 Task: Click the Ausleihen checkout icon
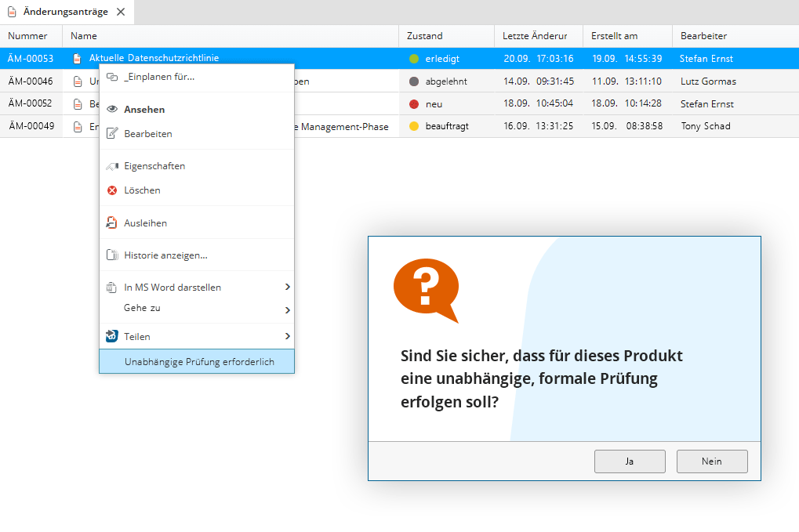(x=111, y=223)
